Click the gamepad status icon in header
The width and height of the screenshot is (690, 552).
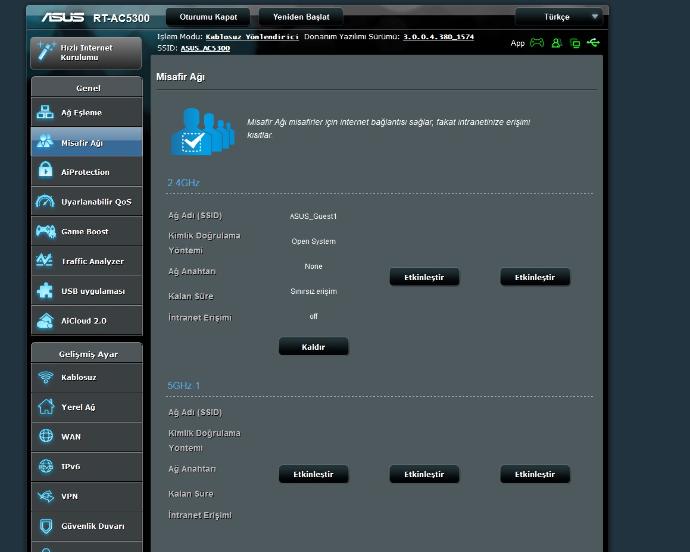pyautogui.click(x=537, y=43)
